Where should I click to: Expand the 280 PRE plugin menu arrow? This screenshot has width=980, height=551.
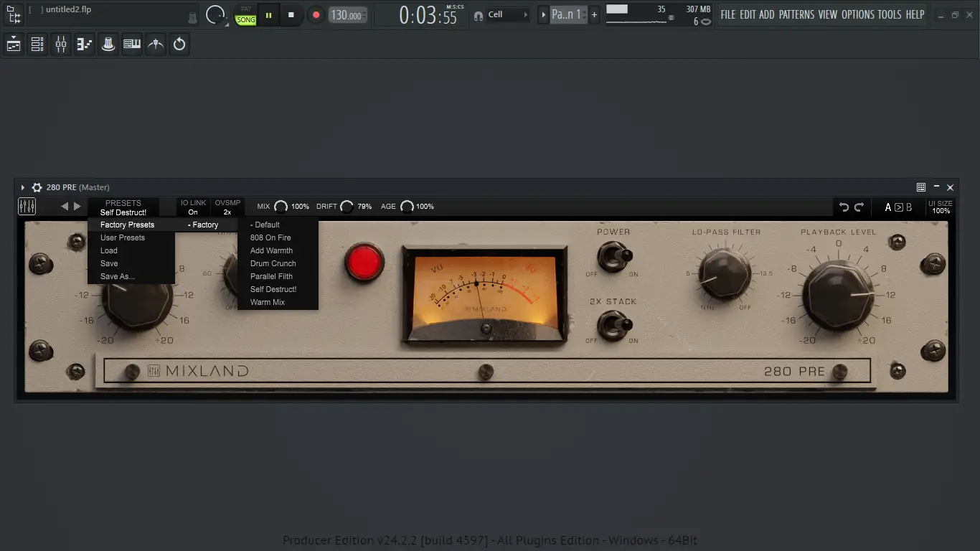pyautogui.click(x=23, y=187)
